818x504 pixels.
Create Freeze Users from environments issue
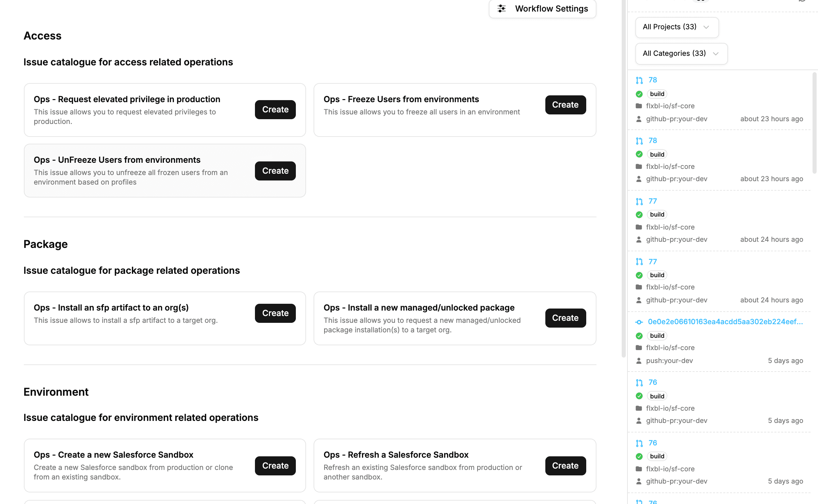(565, 105)
